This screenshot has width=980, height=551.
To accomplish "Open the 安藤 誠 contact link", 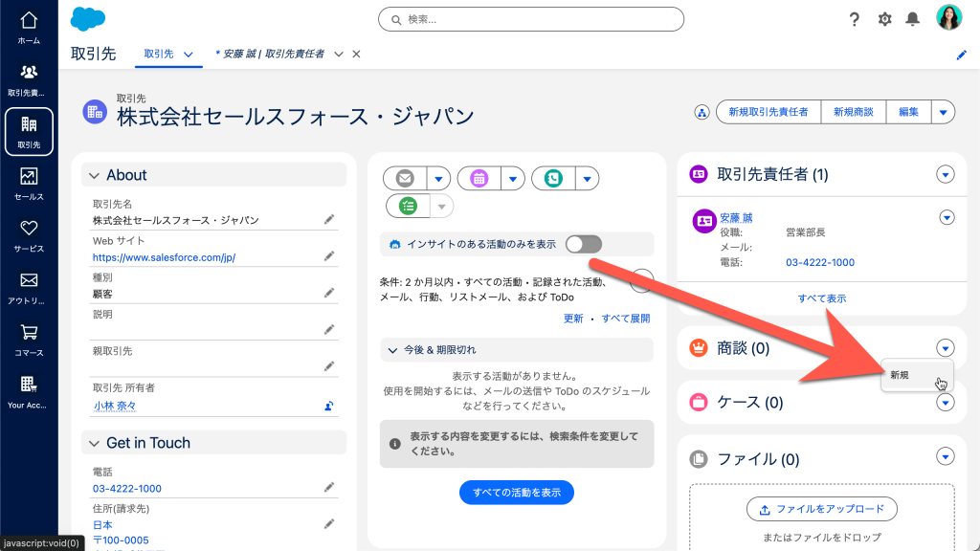I will pos(736,217).
